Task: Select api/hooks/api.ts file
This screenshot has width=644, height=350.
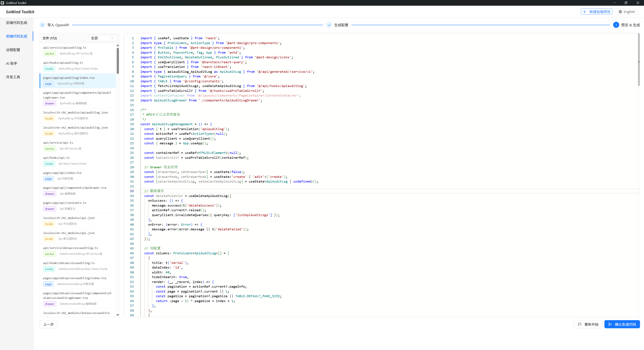Action: click(78, 161)
